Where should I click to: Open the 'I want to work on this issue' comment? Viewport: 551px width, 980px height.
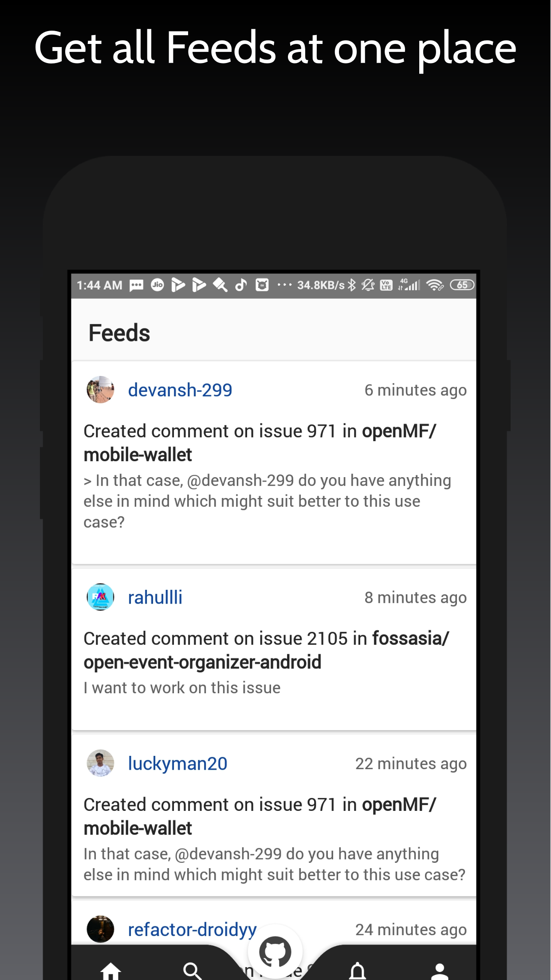tap(182, 688)
